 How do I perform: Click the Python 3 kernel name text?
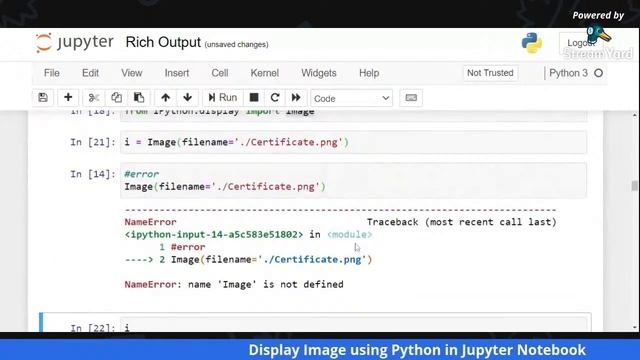(x=568, y=73)
